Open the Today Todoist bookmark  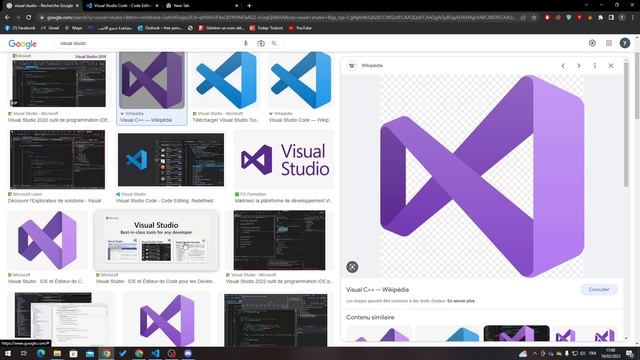(266, 28)
